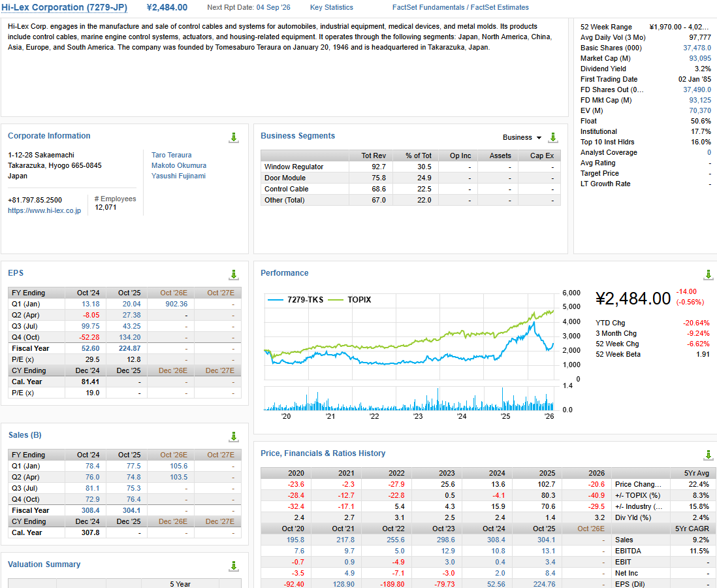
Task: Click fiscal year EPS value 224.87
Action: tap(130, 349)
